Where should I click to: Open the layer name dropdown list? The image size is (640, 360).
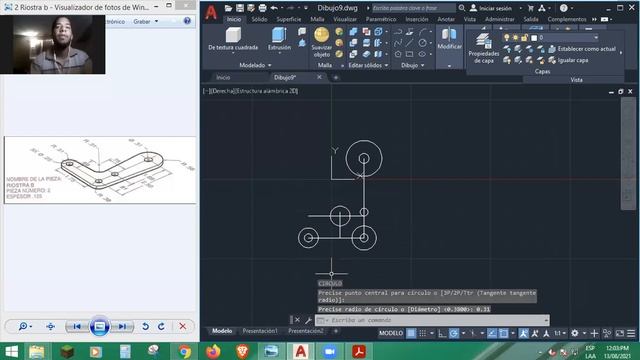[x=596, y=38]
